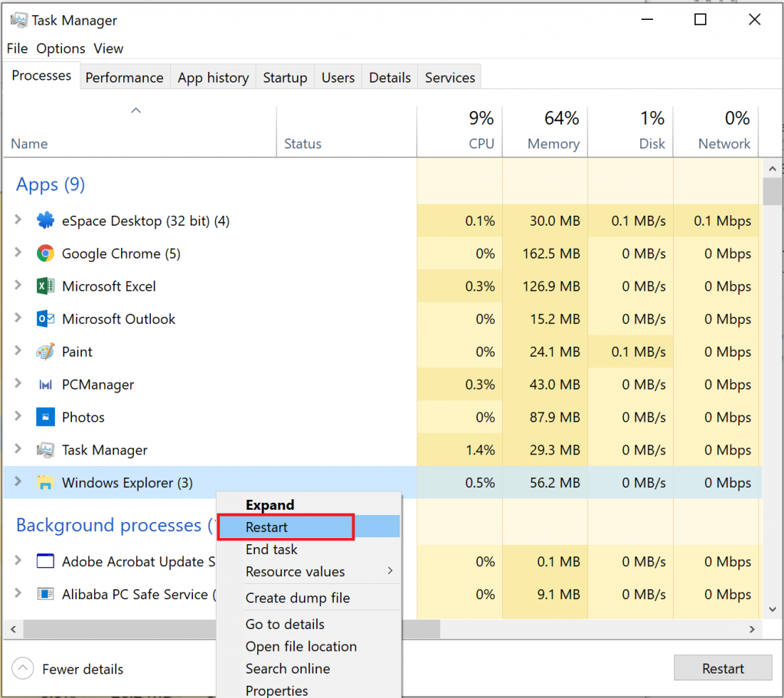Choose Open file location
The width and height of the screenshot is (784, 698).
click(309, 647)
